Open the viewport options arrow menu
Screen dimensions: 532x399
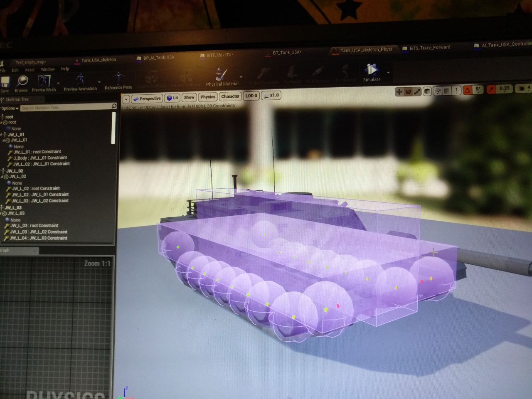(x=126, y=99)
